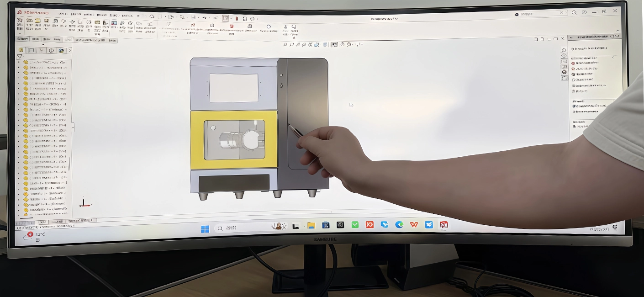Screen dimensions: 644x297
Task: Open the Save button dropdown arrow
Action: [200, 18]
